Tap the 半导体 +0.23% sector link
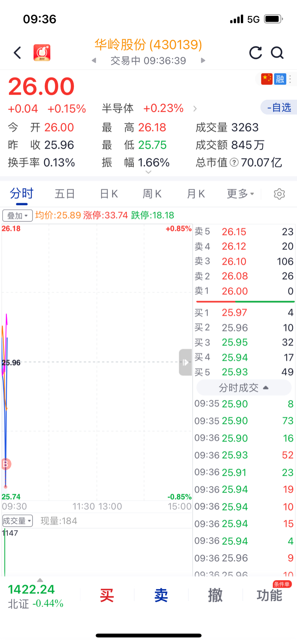This screenshot has width=297, height=644. point(142,108)
